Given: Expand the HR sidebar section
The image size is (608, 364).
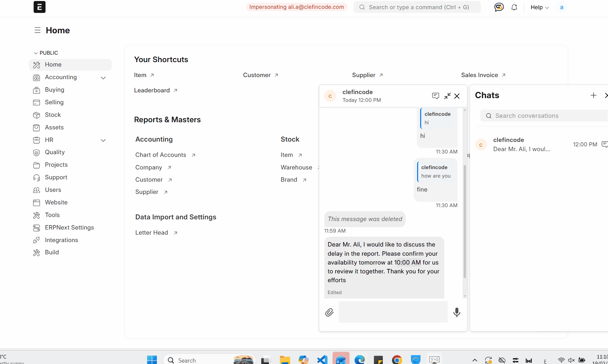Looking at the screenshot, I should 103,140.
